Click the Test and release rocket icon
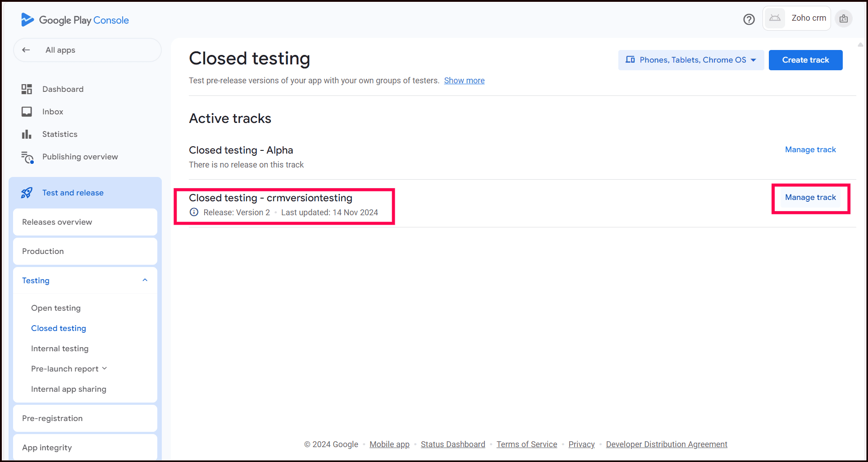868x462 pixels. [27, 193]
